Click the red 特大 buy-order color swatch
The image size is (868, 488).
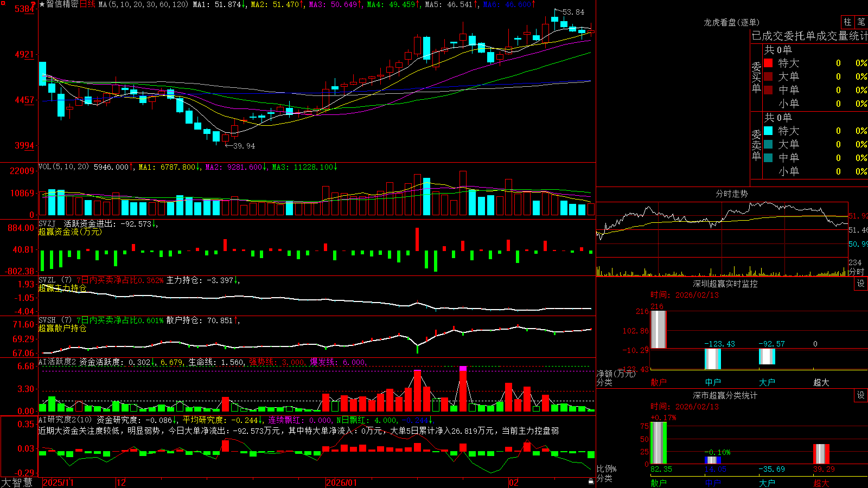(768, 63)
